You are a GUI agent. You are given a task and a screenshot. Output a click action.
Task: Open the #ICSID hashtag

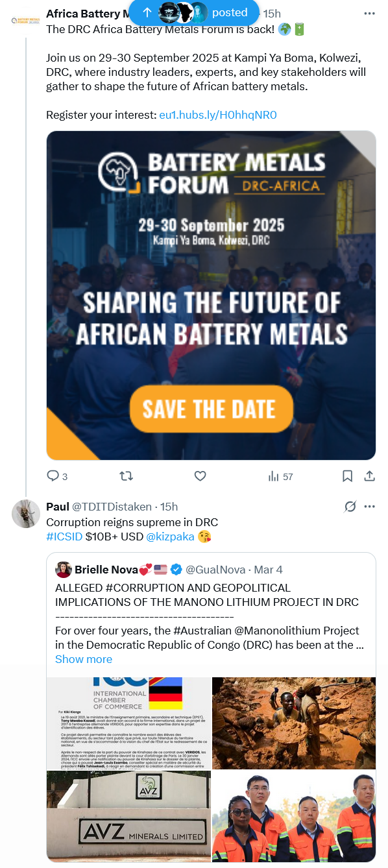click(64, 536)
